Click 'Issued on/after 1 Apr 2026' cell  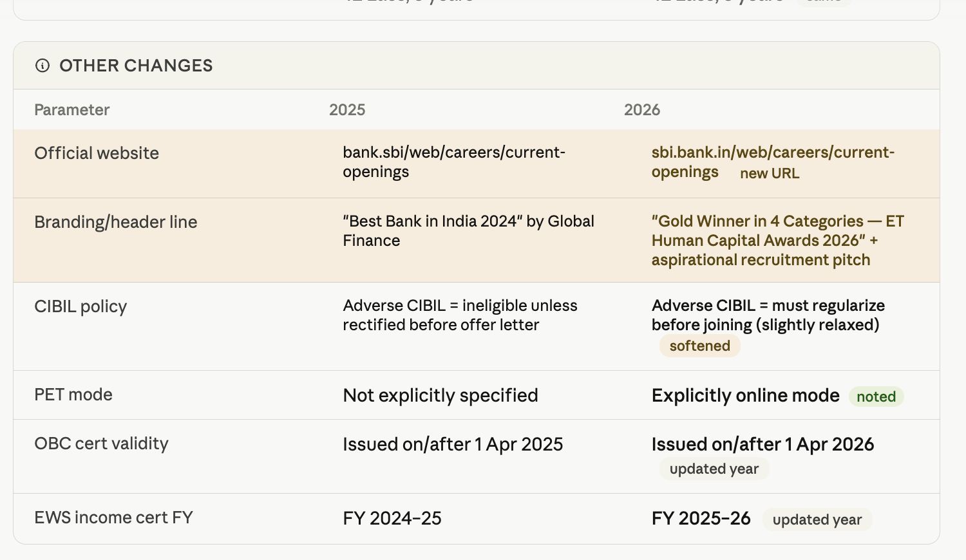click(763, 444)
